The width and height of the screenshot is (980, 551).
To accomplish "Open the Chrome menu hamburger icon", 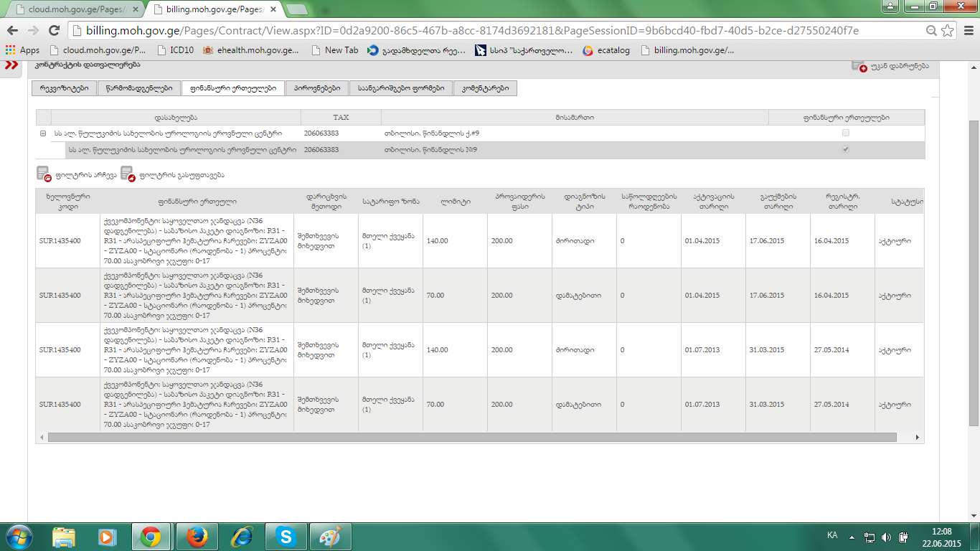I will coord(966,31).
